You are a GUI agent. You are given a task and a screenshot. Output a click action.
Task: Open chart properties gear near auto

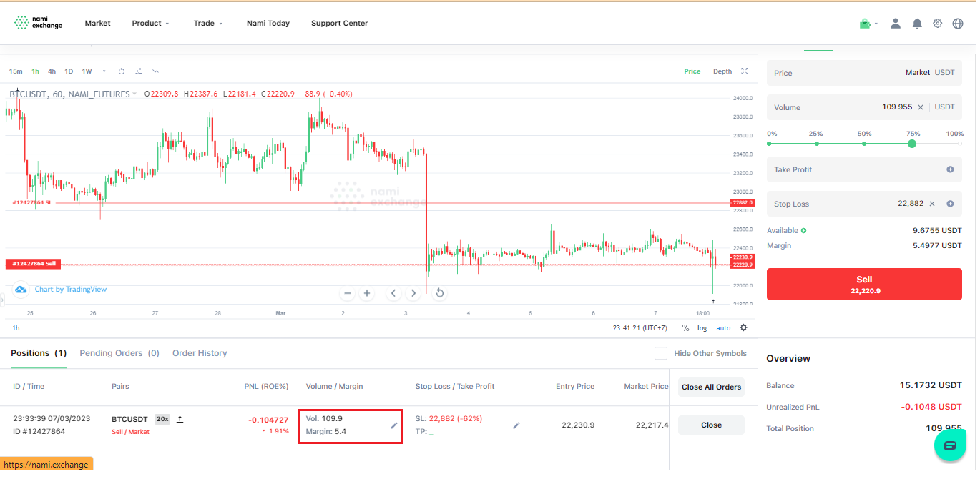[743, 327]
